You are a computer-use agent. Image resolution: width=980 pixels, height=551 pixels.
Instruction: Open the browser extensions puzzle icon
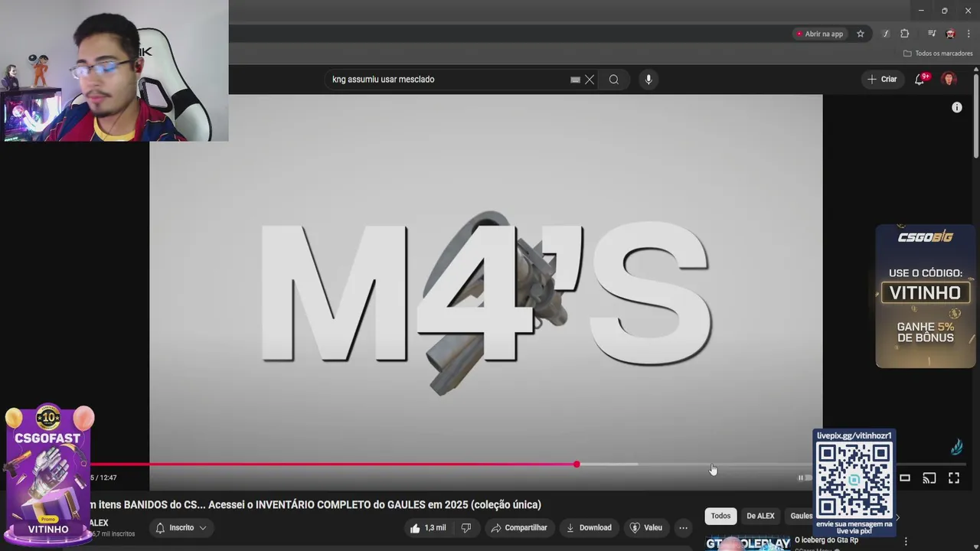click(x=905, y=34)
